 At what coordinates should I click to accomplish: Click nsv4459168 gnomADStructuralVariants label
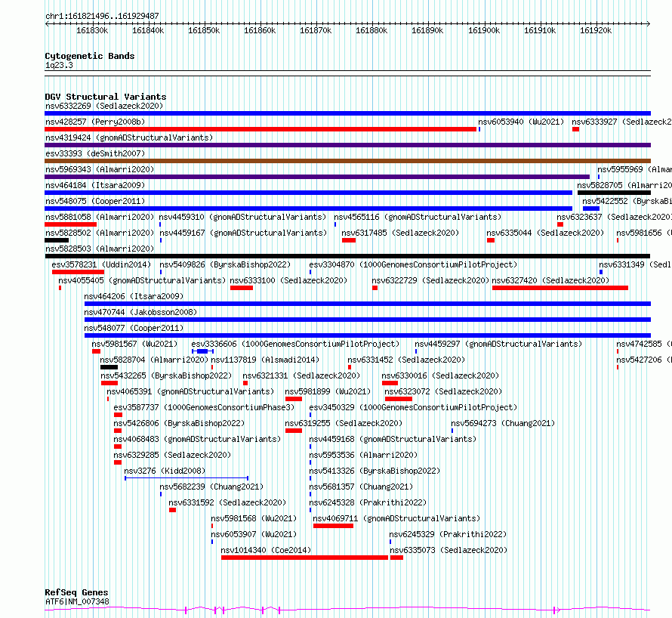393,439
